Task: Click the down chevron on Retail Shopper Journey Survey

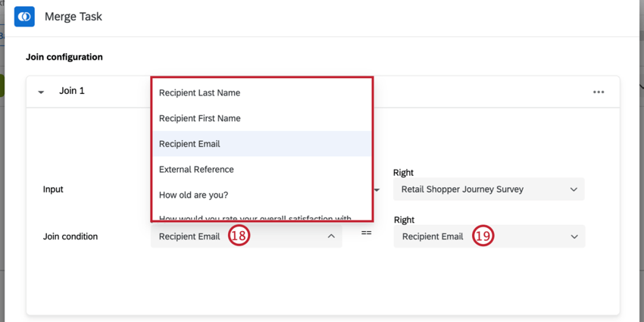Action: (574, 189)
